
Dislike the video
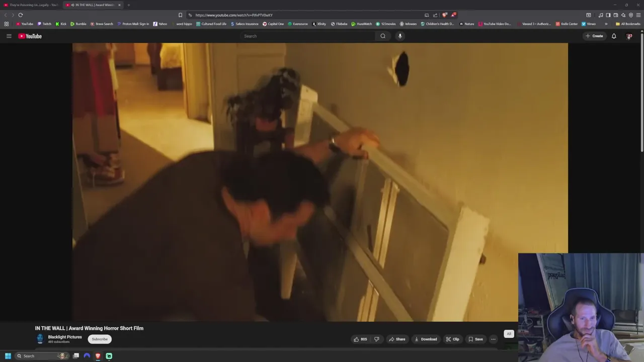coord(376,339)
